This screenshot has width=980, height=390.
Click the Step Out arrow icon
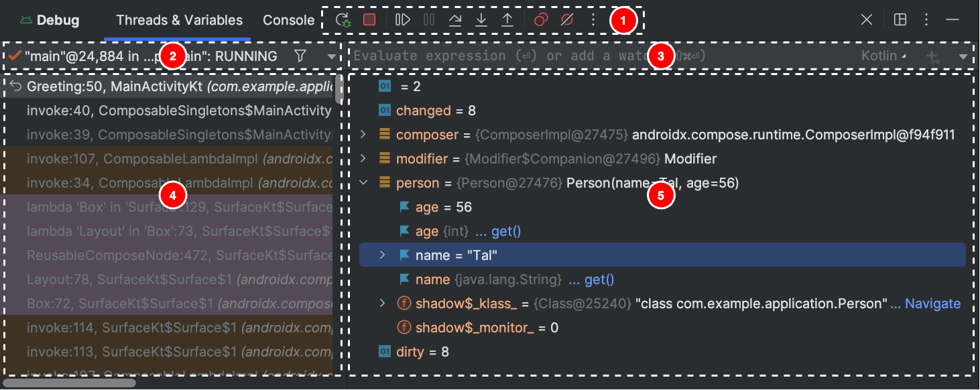(x=507, y=20)
